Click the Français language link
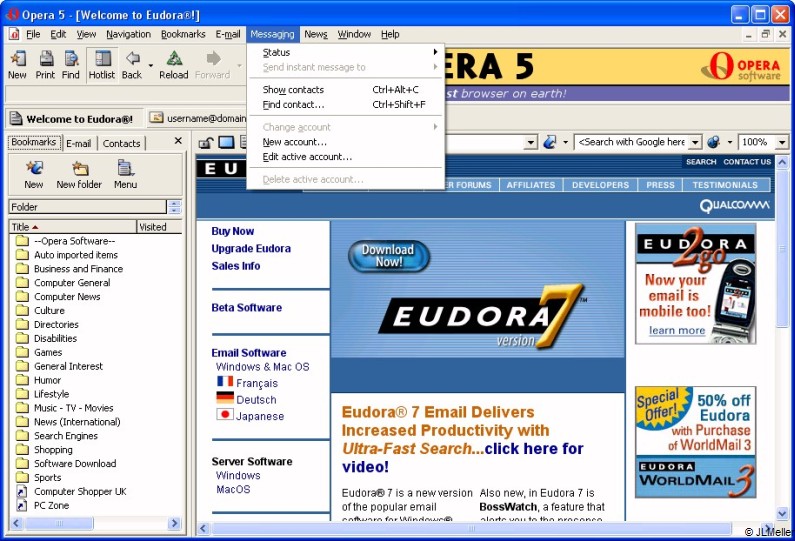Image resolution: width=795 pixels, height=541 pixels. pos(257,383)
